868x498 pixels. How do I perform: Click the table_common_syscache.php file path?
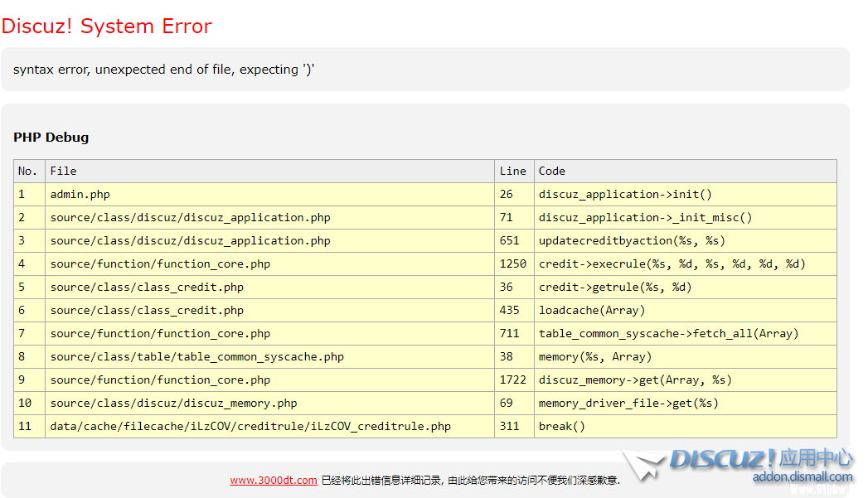click(x=197, y=356)
